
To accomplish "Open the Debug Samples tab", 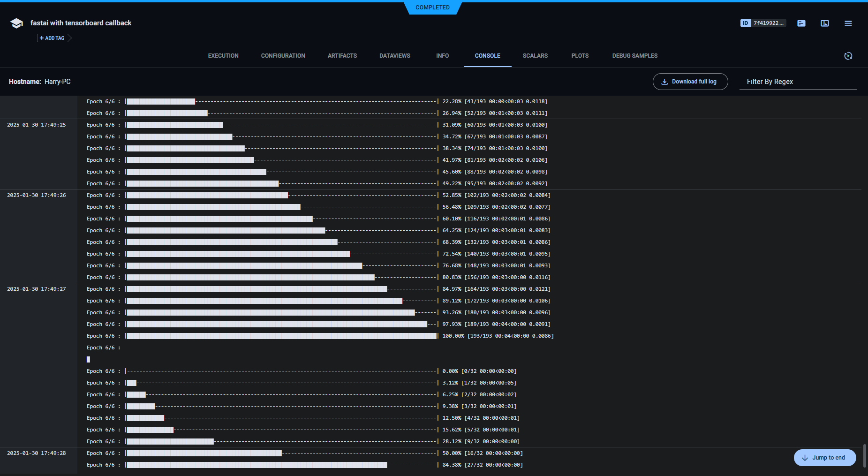I will (634, 56).
